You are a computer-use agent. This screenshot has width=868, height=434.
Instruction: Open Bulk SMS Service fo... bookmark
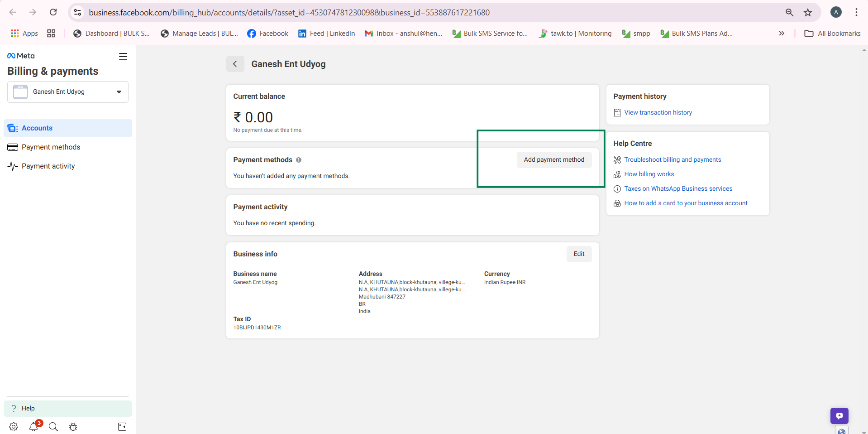(x=490, y=33)
